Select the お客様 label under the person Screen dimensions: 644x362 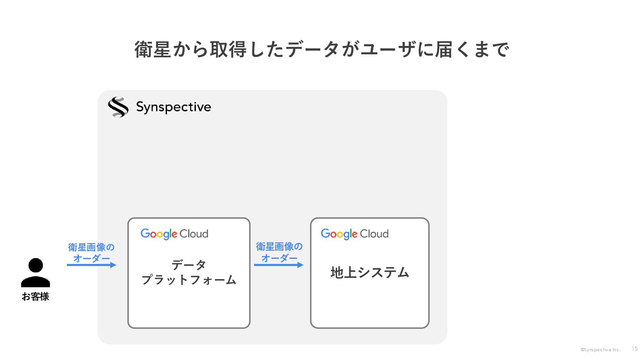point(36,297)
